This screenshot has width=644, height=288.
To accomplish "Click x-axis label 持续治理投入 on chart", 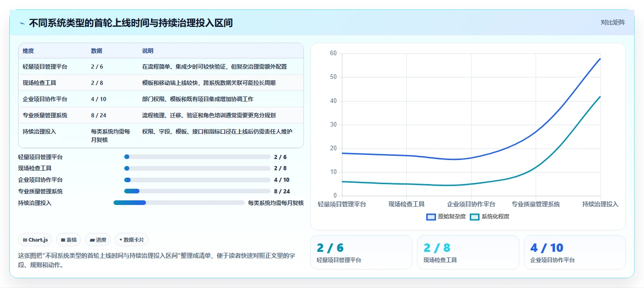I will tap(600, 204).
